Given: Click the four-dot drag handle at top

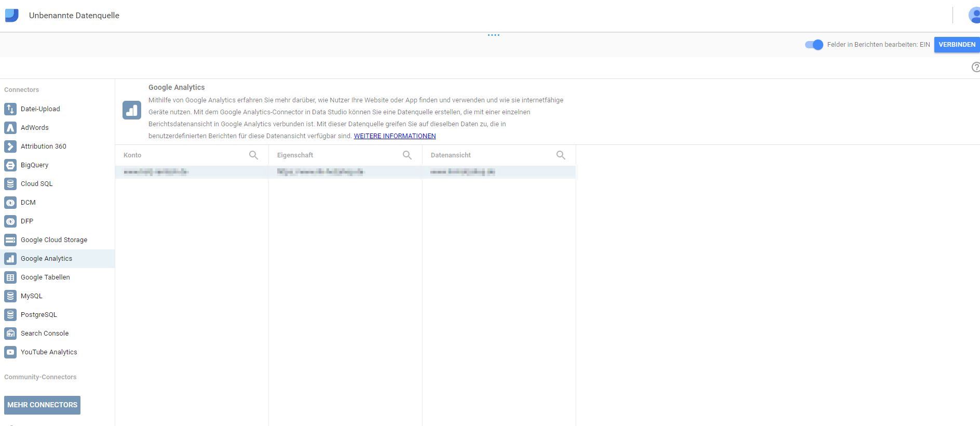Looking at the screenshot, I should 494,35.
